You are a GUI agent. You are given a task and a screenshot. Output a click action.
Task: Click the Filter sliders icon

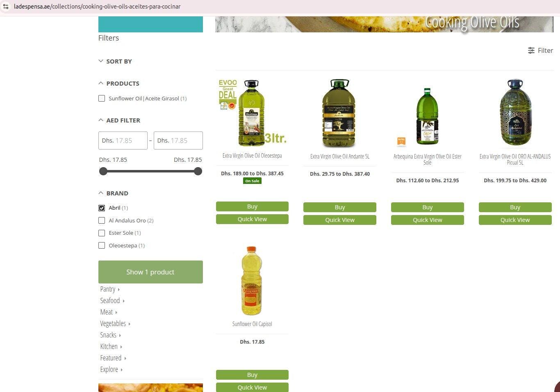531,50
